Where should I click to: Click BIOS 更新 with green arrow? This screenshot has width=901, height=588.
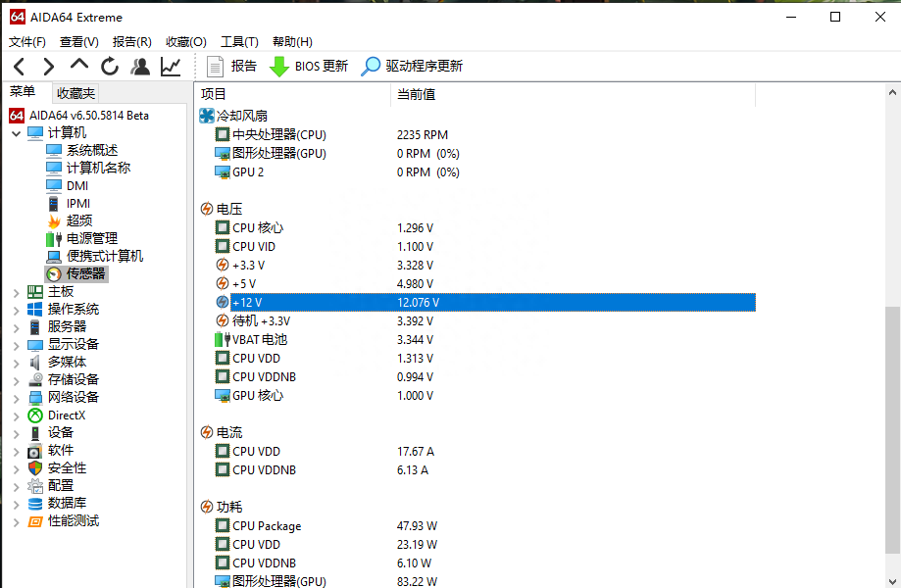coord(309,66)
